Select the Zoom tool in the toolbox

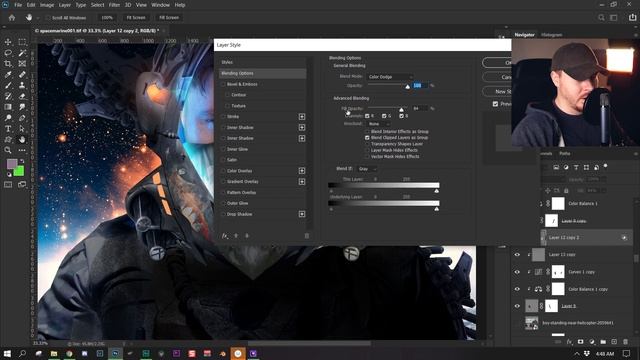[8, 150]
